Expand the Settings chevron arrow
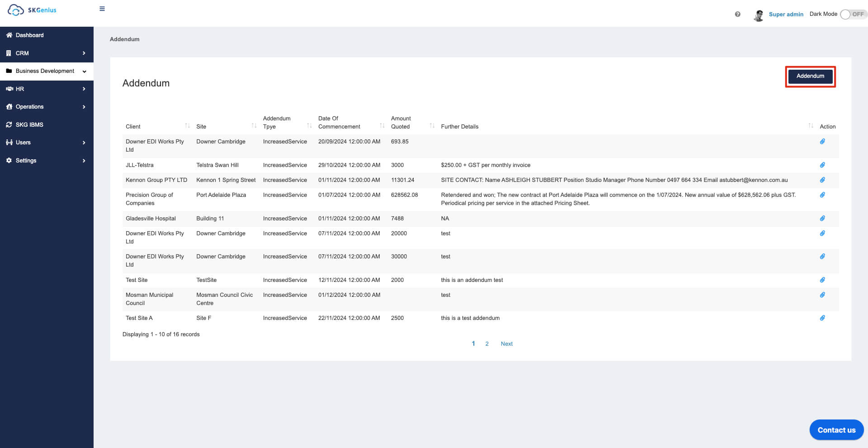Viewport: 868px width, 448px height. coord(84,161)
